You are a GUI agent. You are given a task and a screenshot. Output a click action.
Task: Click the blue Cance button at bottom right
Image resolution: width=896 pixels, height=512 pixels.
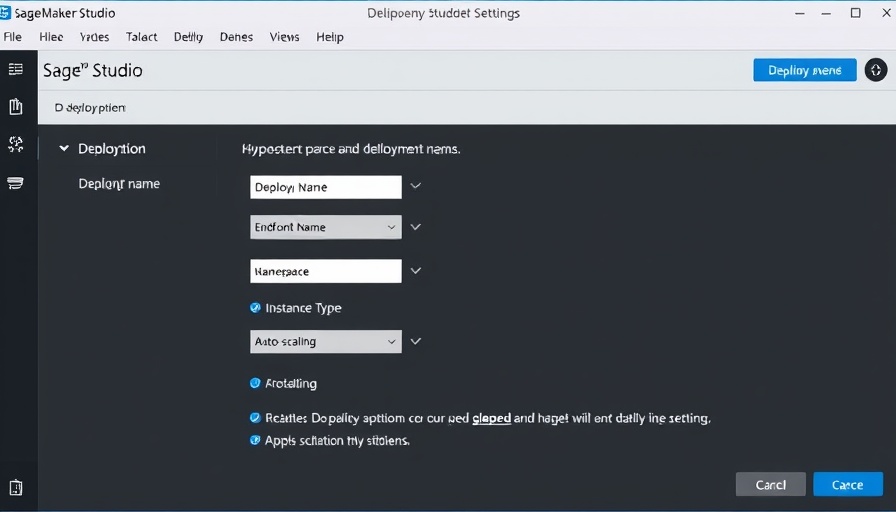847,485
